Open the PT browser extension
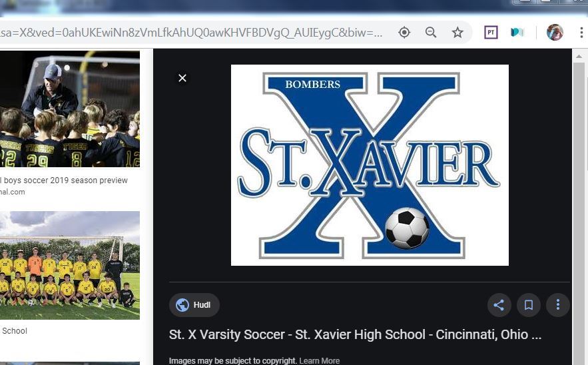 [x=491, y=33]
